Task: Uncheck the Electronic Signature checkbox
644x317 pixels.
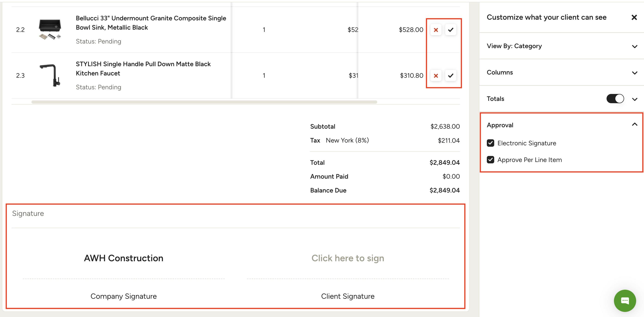Action: tap(490, 143)
